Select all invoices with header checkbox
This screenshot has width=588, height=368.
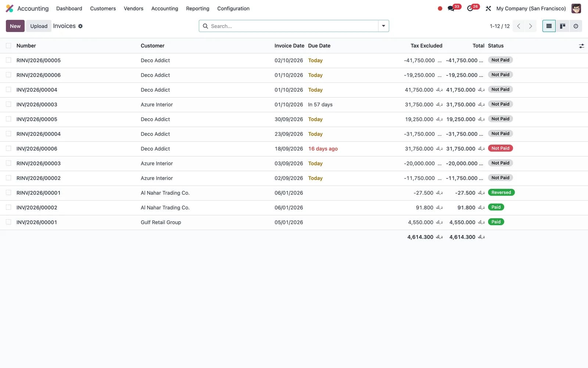tap(8, 46)
